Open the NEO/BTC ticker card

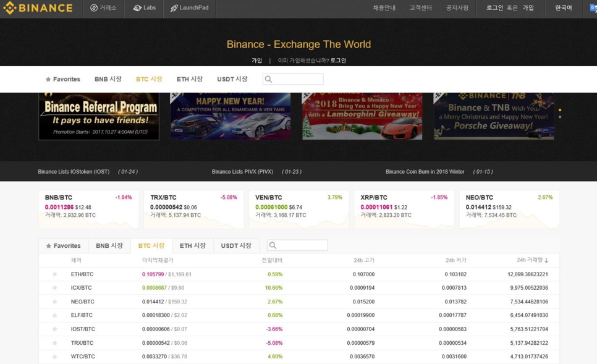click(x=509, y=210)
